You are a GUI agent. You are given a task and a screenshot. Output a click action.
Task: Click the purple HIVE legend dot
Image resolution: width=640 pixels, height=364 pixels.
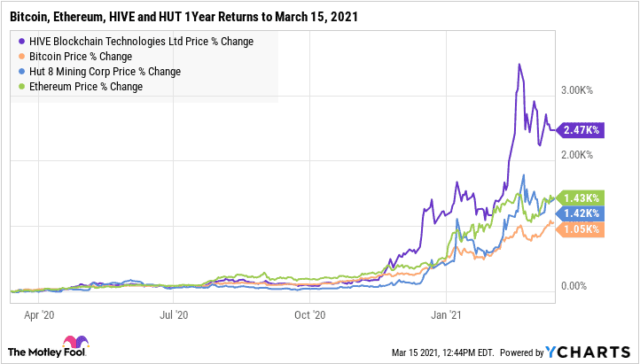pos(21,42)
